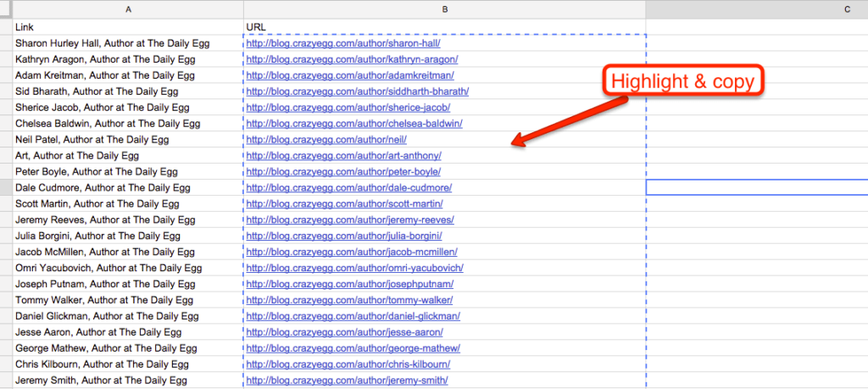Open the jeremy-smith author URL
Image resolution: width=868 pixels, height=389 pixels.
point(347,381)
